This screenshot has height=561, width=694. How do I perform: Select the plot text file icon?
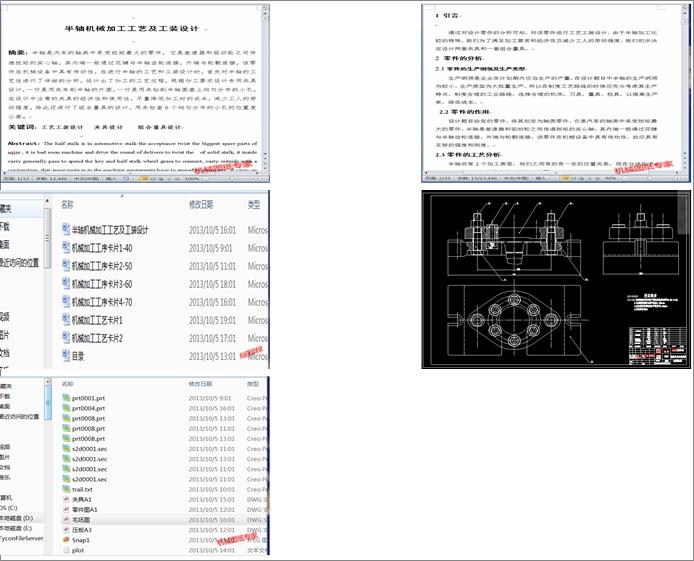click(66, 550)
